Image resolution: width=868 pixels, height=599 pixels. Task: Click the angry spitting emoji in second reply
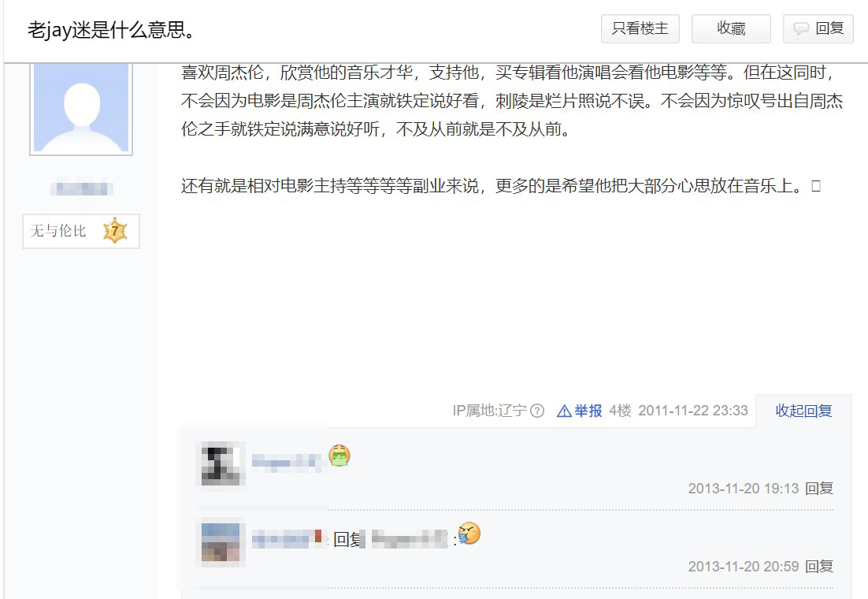pyautogui.click(x=469, y=534)
